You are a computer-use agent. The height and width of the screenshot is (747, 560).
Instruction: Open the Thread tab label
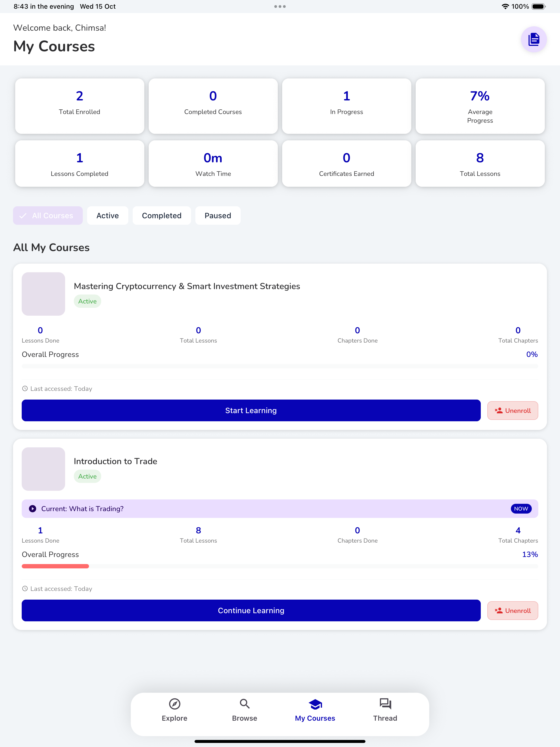[x=385, y=718]
